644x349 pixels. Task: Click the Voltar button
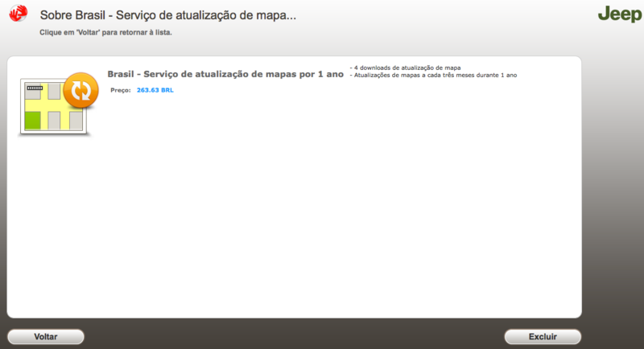click(x=46, y=337)
